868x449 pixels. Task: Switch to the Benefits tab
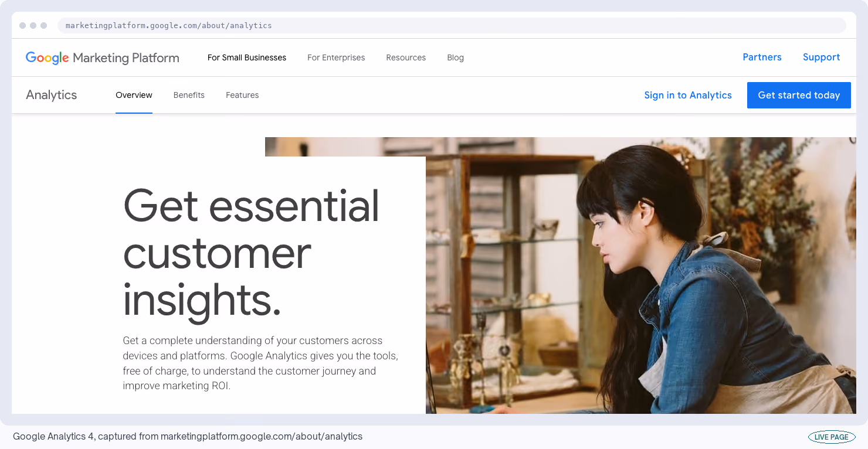point(189,95)
